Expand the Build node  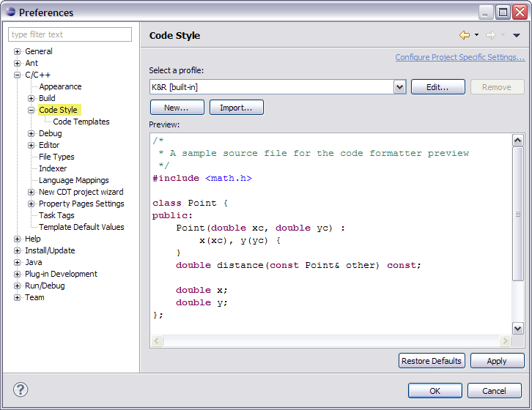(31, 98)
